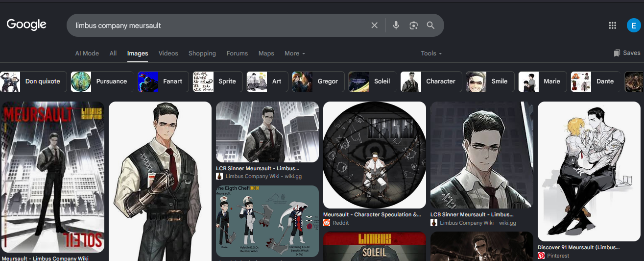
Task: Switch to the All results tab
Action: click(113, 53)
